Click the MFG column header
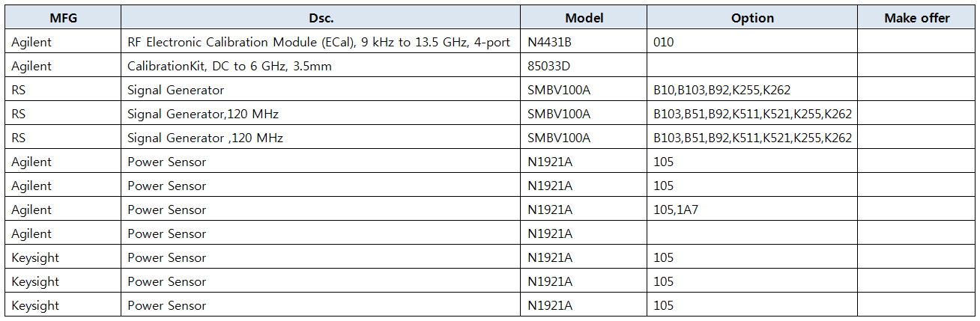 tap(63, 18)
